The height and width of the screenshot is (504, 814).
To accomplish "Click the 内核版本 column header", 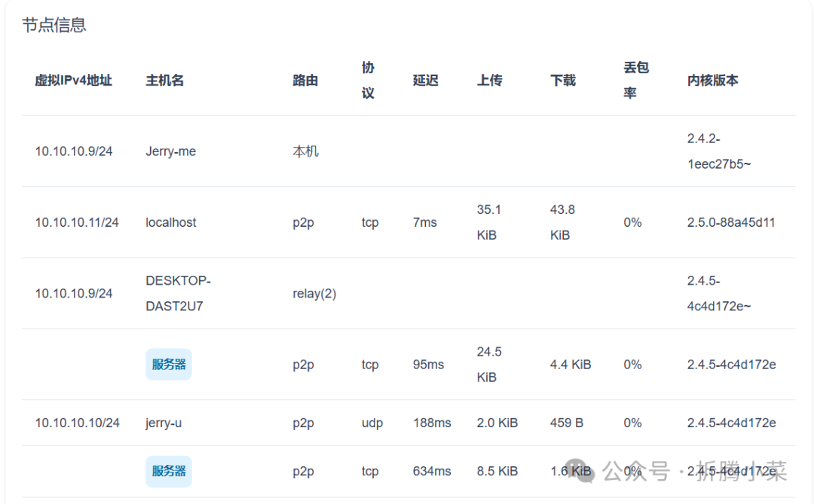I will pyautogui.click(x=712, y=81).
